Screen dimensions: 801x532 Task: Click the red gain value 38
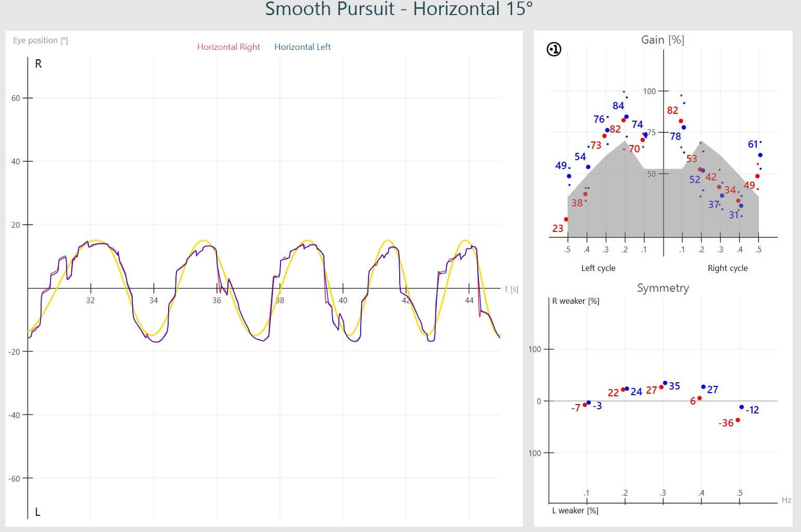point(577,203)
